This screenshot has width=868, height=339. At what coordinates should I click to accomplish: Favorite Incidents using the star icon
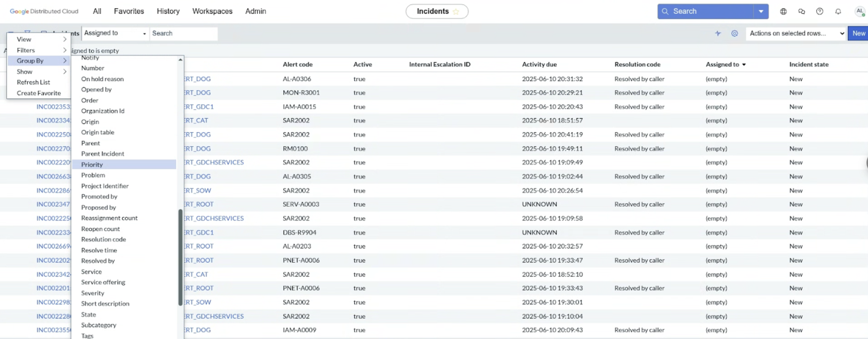pos(456,12)
